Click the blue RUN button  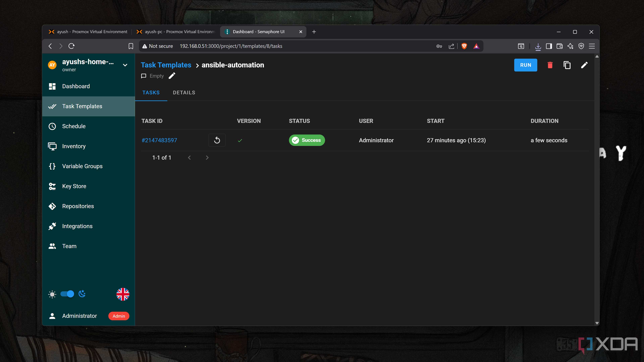[x=525, y=65]
